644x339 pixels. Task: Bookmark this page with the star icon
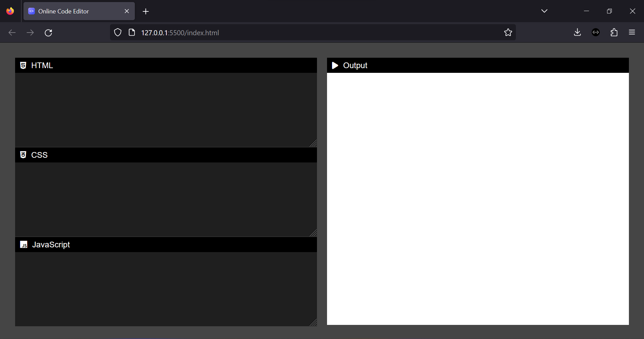pos(508,33)
